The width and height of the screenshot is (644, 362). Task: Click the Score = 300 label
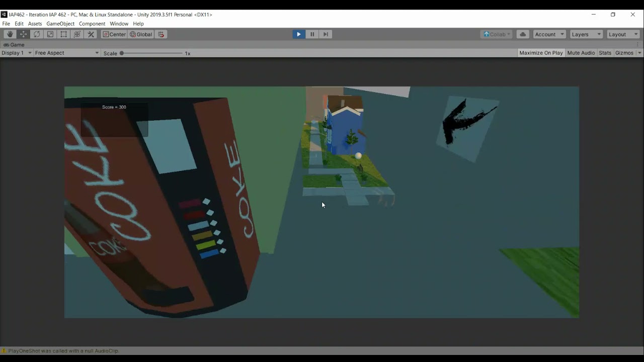click(x=114, y=107)
